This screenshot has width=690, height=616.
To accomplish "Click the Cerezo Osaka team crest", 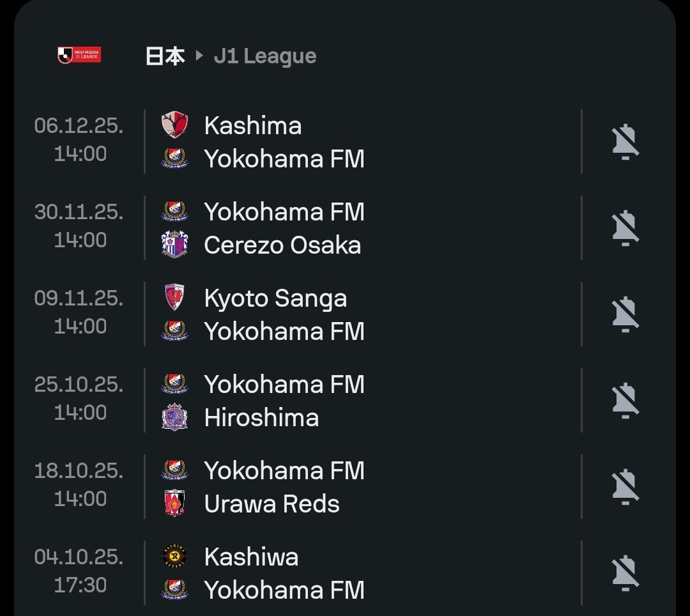I will point(174,245).
